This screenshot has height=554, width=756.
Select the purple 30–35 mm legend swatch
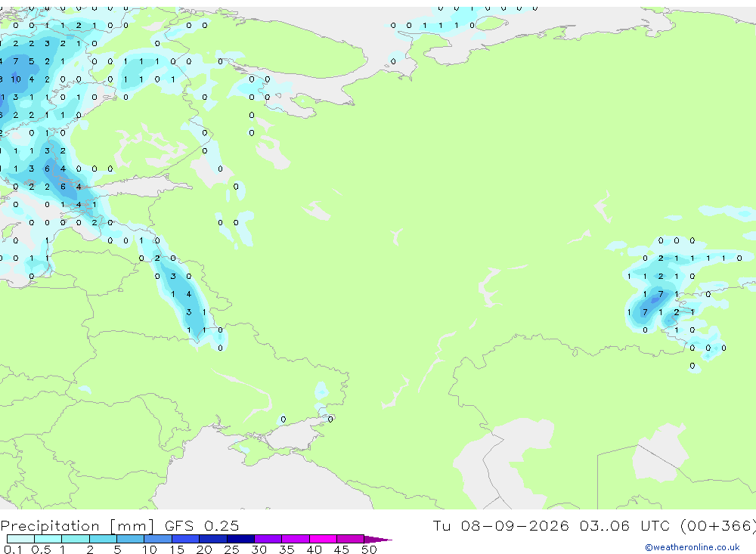coord(268,539)
